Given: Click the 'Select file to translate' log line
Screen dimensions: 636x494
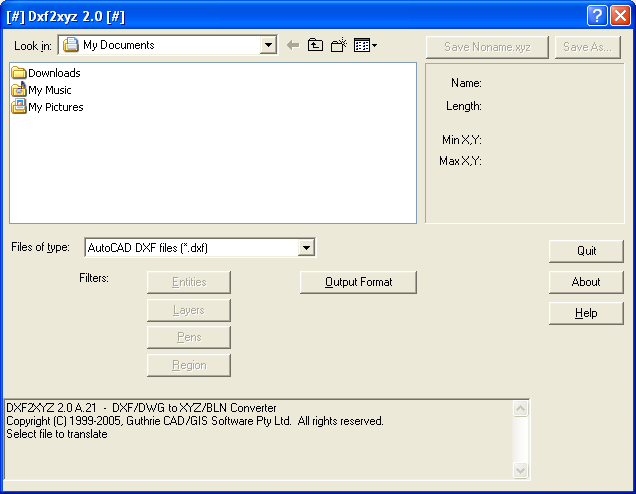Looking at the screenshot, I should coord(57,434).
